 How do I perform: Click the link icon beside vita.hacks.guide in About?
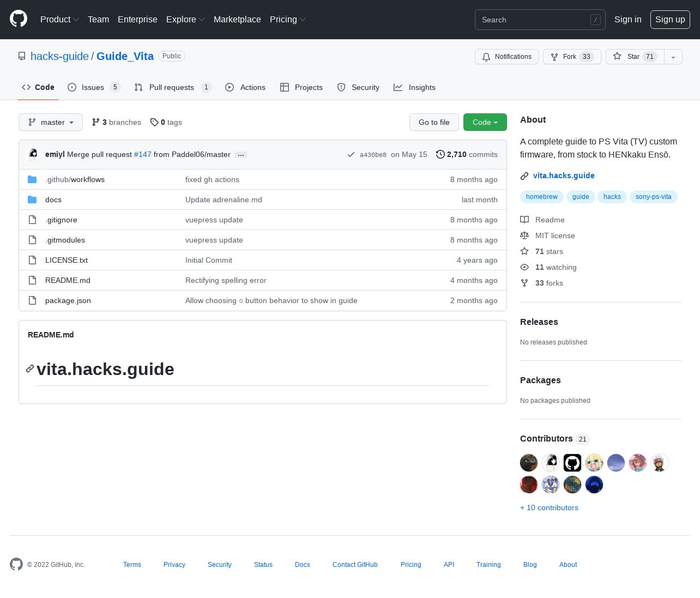click(524, 176)
